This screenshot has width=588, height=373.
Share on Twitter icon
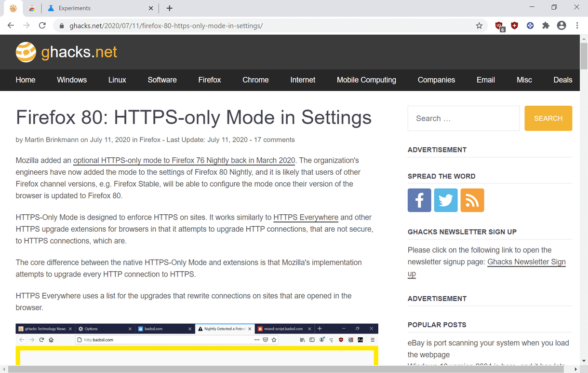pyautogui.click(x=446, y=200)
